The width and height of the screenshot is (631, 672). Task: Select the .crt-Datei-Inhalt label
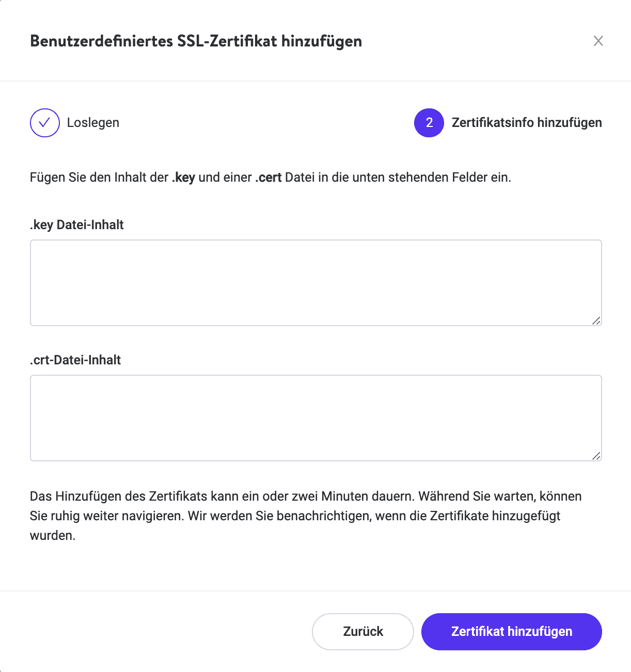pyautogui.click(x=75, y=360)
